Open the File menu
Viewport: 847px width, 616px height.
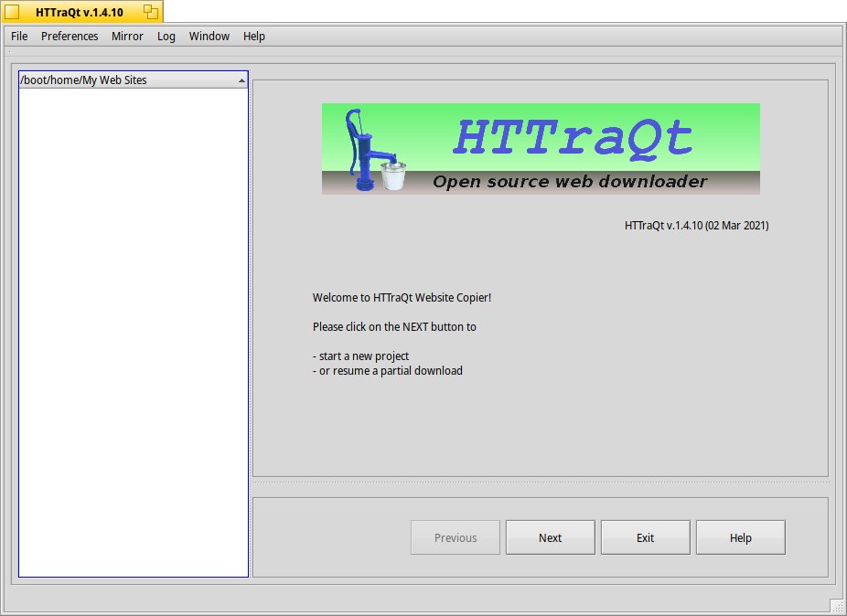pyautogui.click(x=19, y=37)
